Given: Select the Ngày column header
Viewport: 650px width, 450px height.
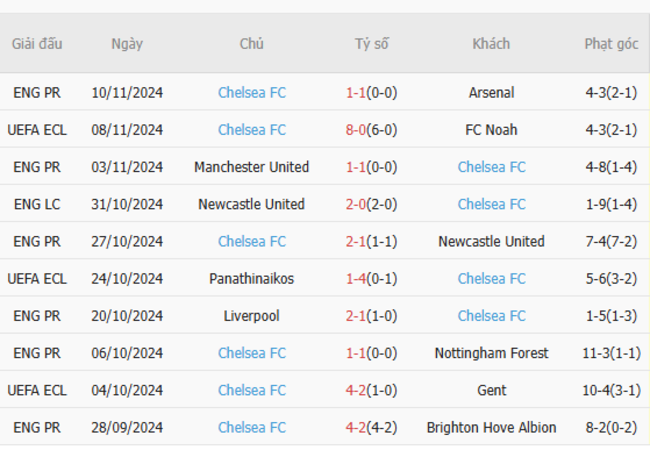Looking at the screenshot, I should (127, 44).
